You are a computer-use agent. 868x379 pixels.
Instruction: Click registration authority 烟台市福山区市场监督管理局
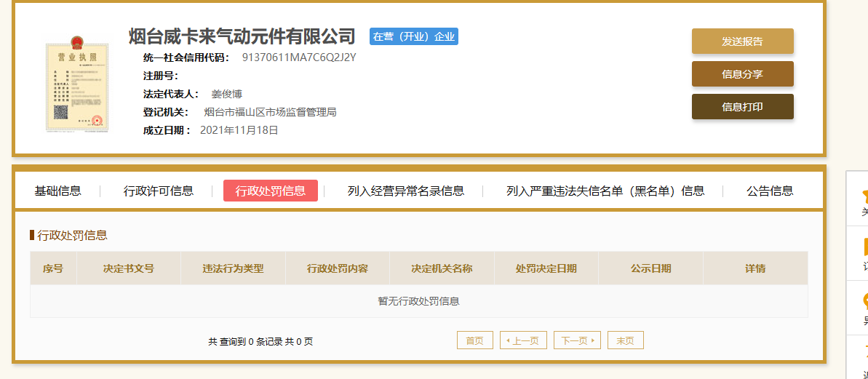tap(270, 112)
